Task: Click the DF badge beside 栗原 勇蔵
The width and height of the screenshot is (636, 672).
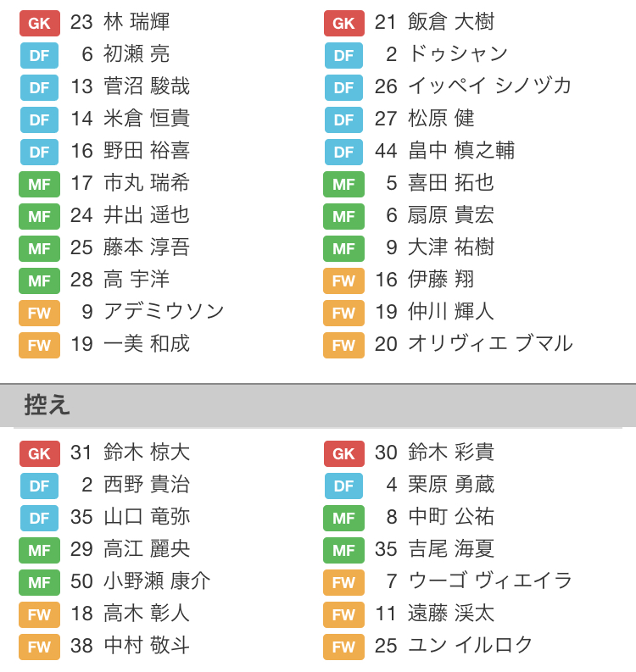Action: 343,486
